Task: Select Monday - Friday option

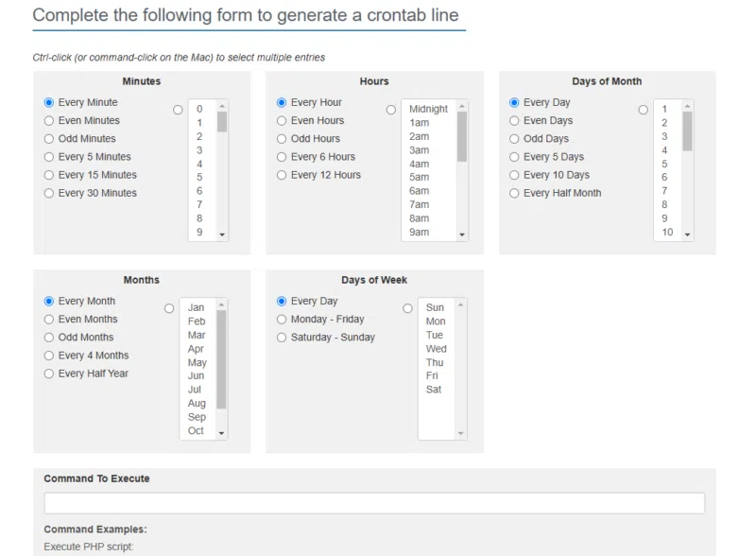Action: [x=282, y=320]
